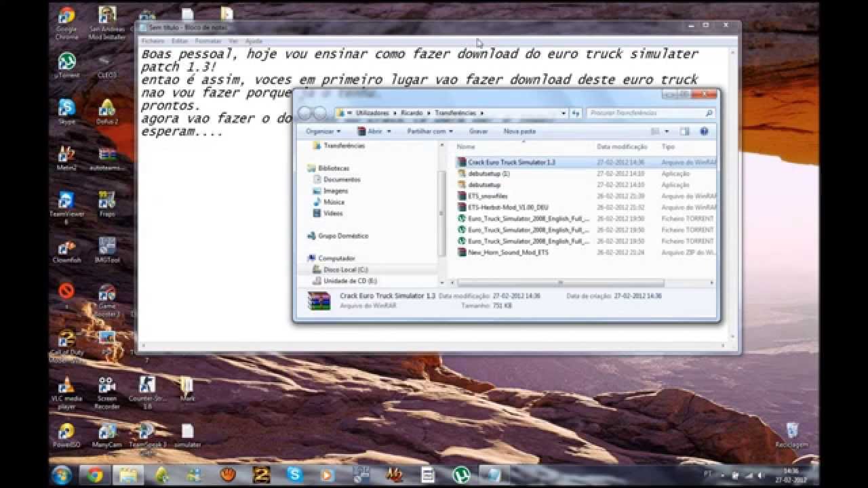
Task: Open Partilhar com dropdown
Action: pyautogui.click(x=431, y=131)
